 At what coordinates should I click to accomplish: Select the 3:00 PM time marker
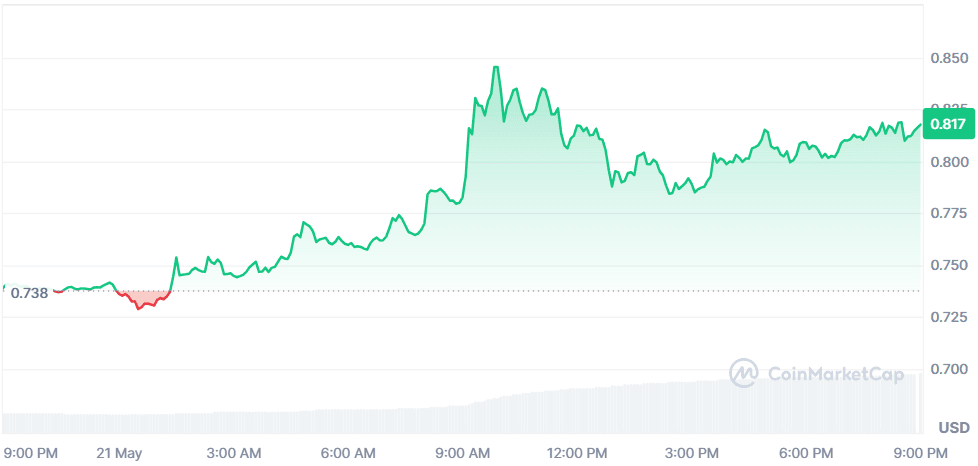pos(694,453)
